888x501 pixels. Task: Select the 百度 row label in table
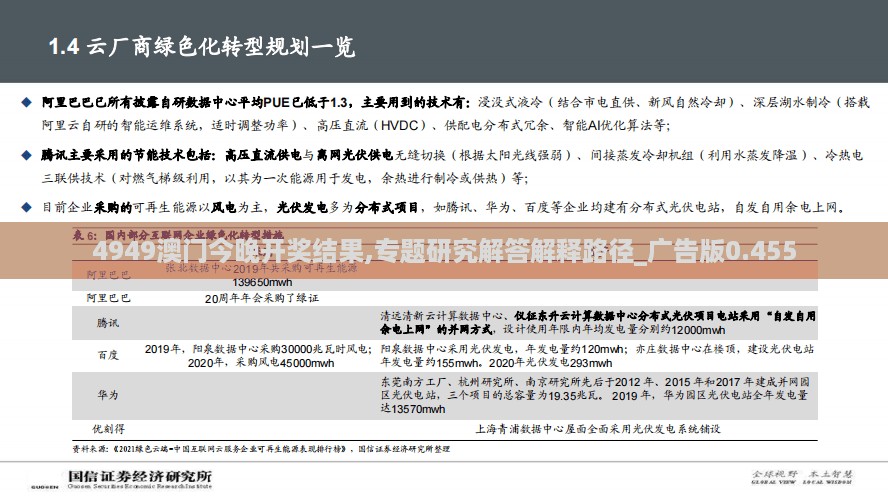click(108, 355)
